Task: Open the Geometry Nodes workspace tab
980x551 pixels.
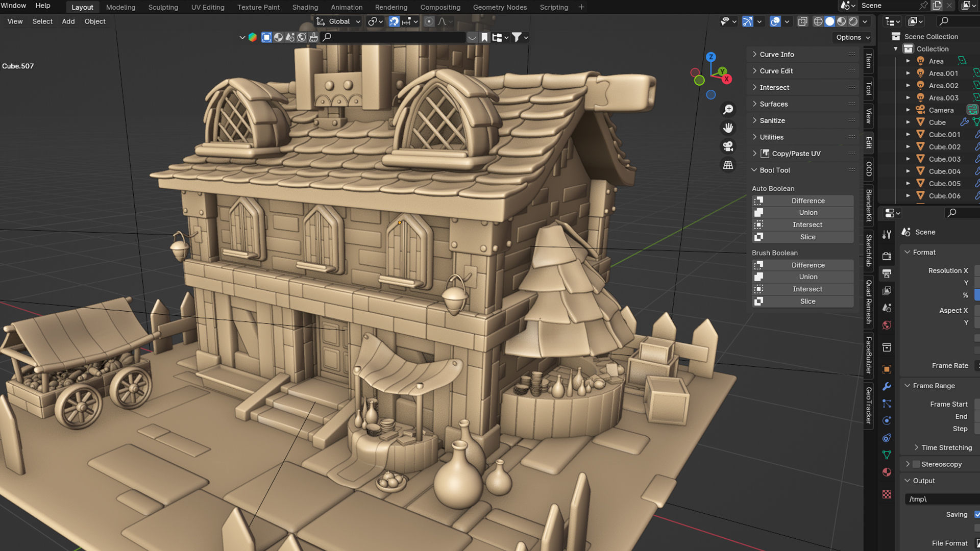Action: click(500, 7)
